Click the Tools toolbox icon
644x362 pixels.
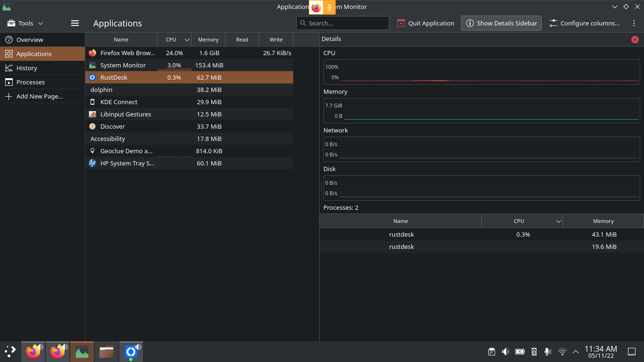[x=10, y=23]
